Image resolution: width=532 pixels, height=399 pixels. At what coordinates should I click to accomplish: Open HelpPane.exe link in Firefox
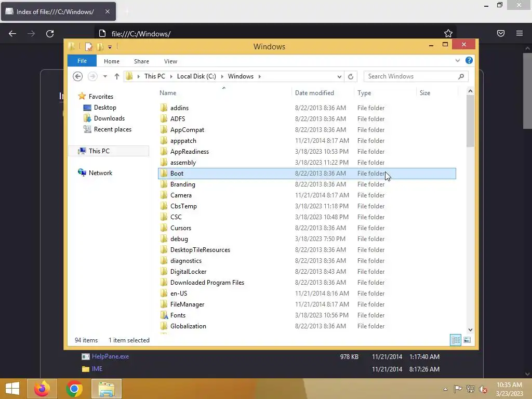tap(110, 356)
